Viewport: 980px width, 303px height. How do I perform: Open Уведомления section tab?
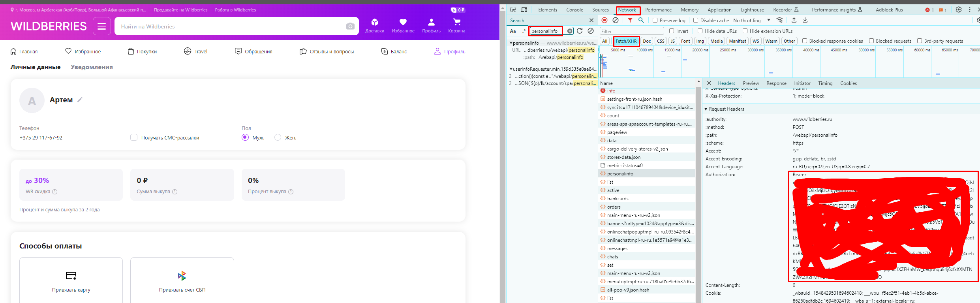click(92, 67)
